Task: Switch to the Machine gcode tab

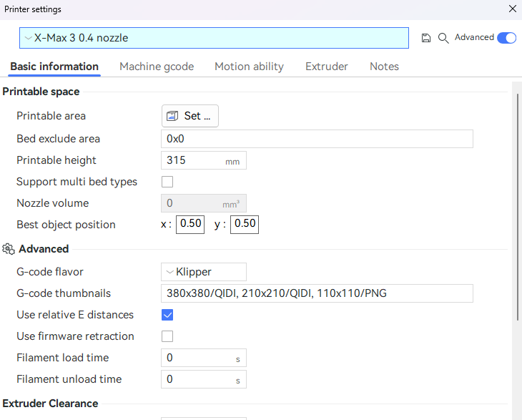Action: [x=157, y=67]
